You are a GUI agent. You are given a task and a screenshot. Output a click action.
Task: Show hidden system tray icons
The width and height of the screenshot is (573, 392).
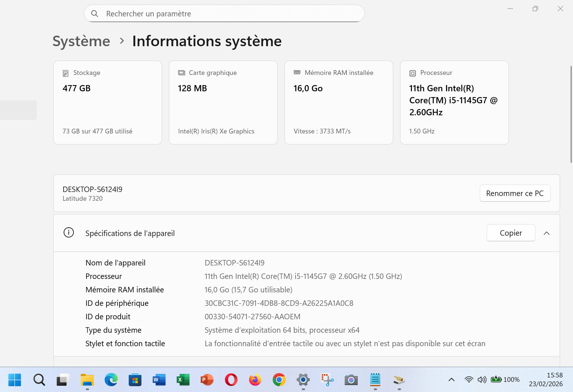coord(451,380)
